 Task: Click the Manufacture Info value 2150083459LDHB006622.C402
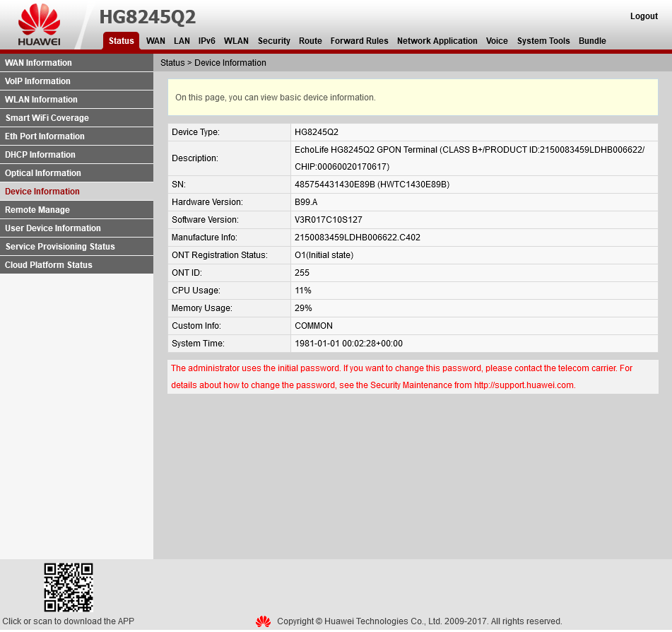pos(358,238)
